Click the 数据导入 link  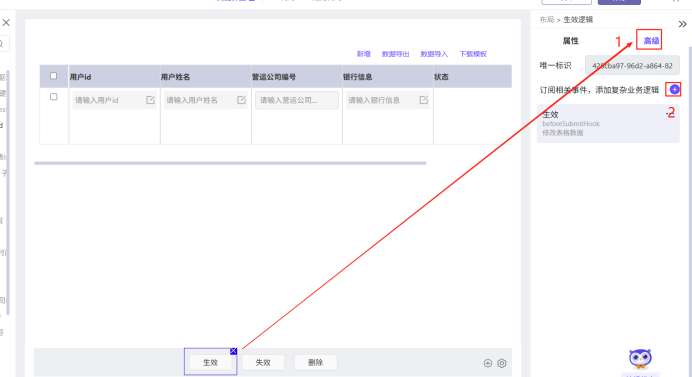434,54
